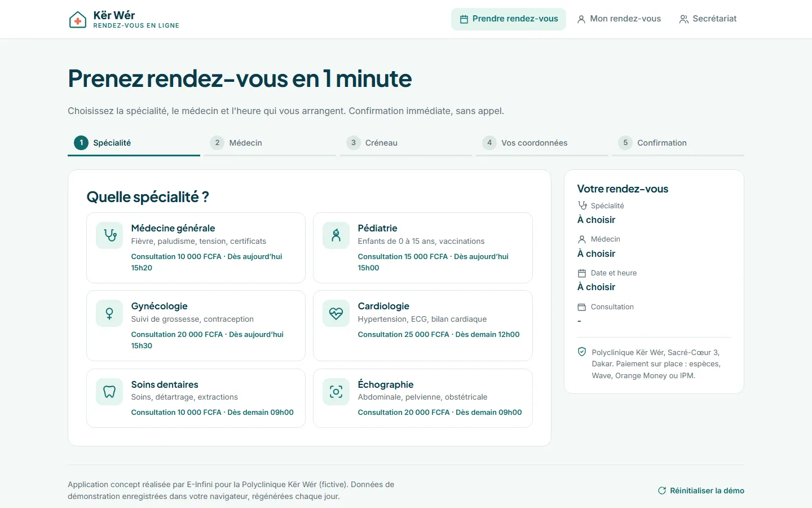Click Réinitialiser la démo link
812x508 pixels.
click(701, 491)
